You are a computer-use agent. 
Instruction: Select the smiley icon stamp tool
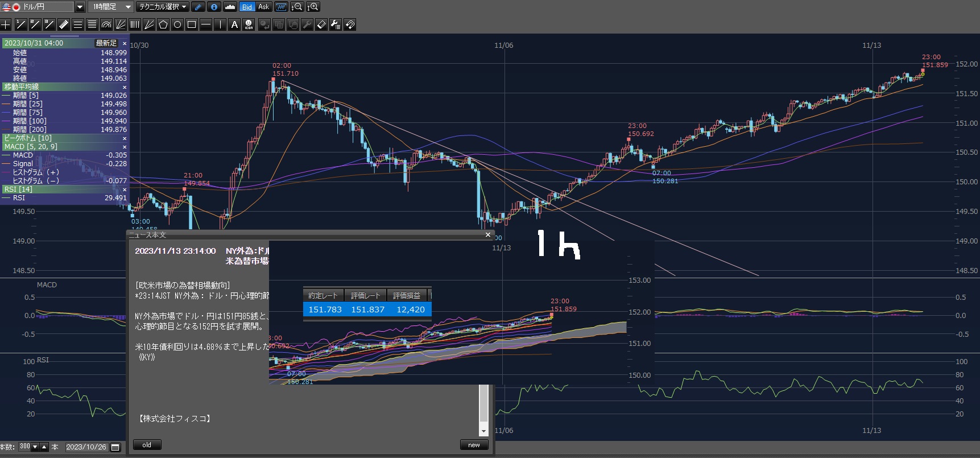click(x=249, y=24)
